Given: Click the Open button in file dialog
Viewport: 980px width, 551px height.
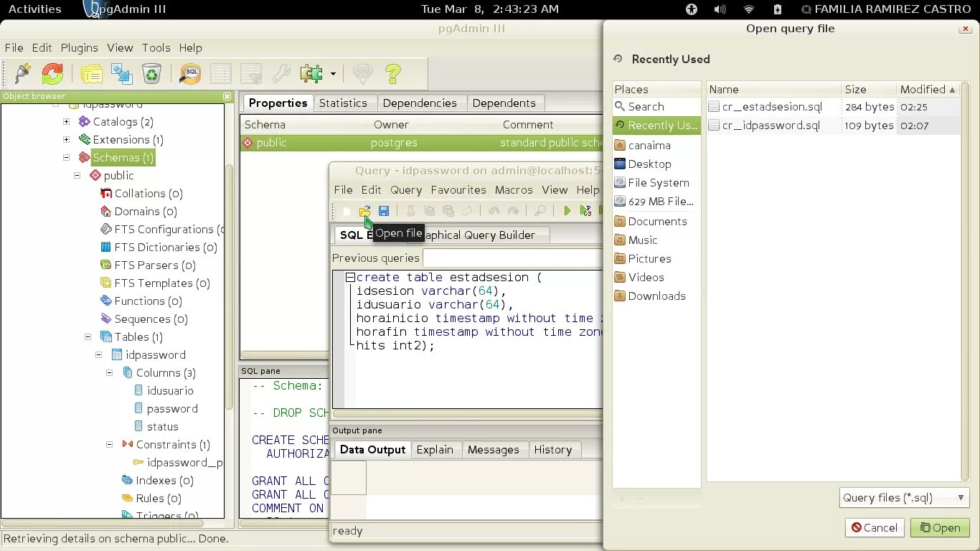Looking at the screenshot, I should [940, 528].
